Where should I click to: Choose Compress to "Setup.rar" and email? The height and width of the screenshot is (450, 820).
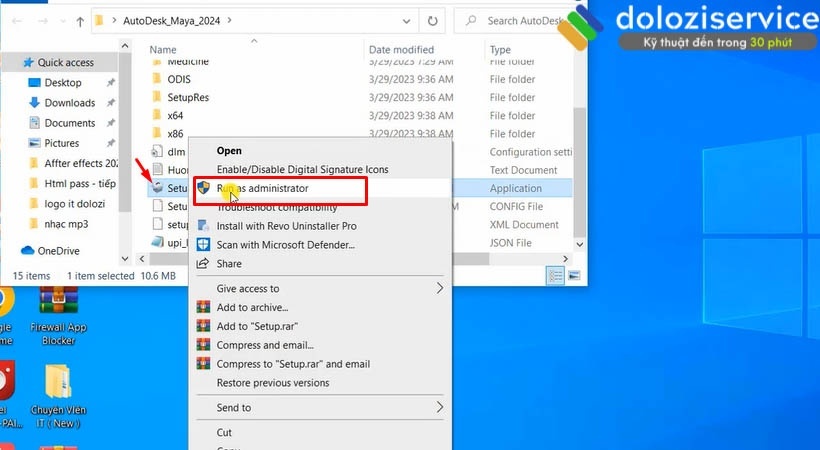293,364
